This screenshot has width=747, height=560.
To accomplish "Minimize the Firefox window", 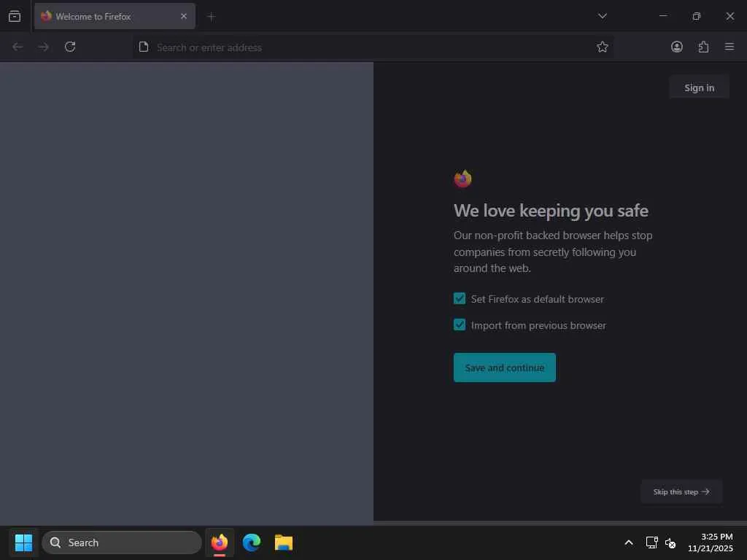I will [662, 16].
